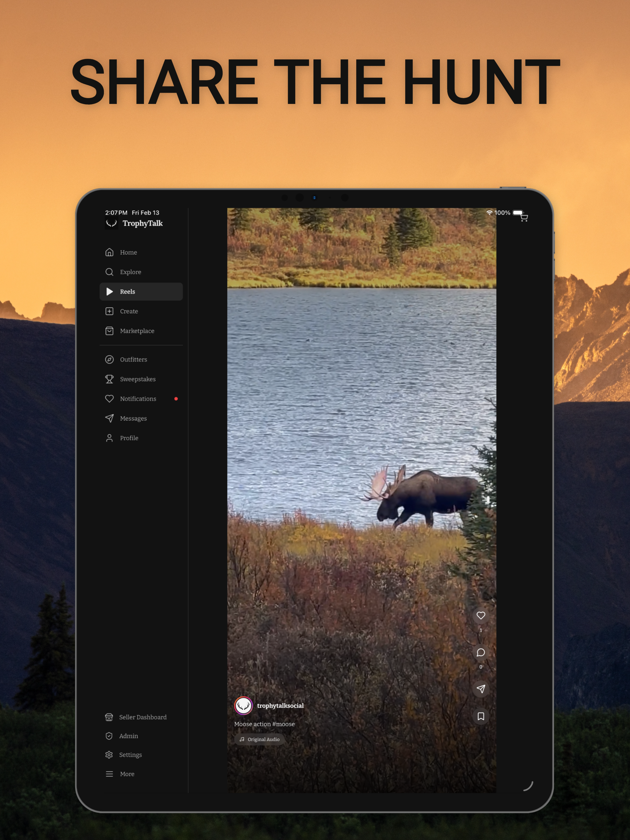Click the Admin shield icon

coord(109,736)
